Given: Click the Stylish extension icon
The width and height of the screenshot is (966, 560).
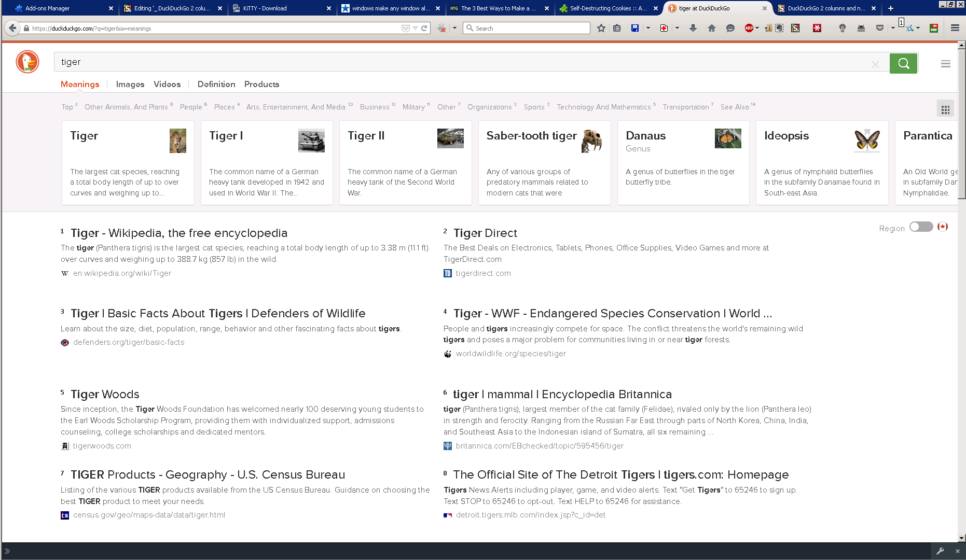Looking at the screenshot, I should 795,28.
